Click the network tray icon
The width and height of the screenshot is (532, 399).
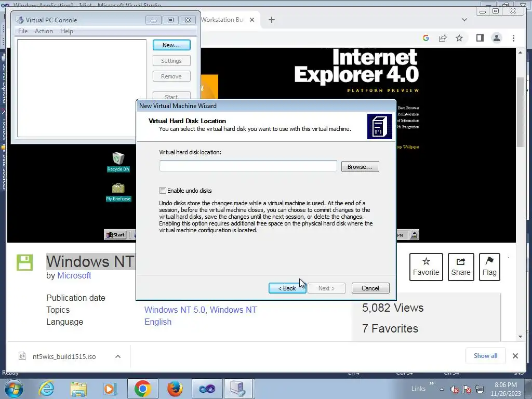point(480,389)
